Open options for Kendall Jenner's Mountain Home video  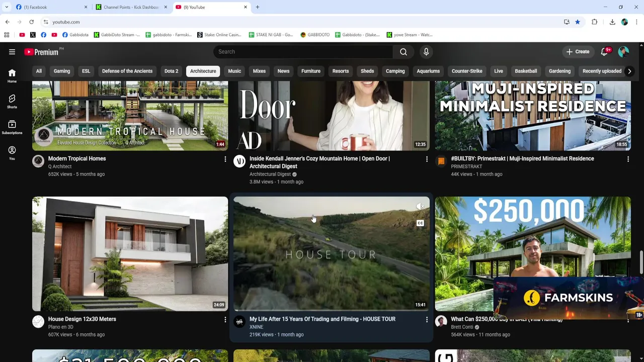pyautogui.click(x=427, y=159)
